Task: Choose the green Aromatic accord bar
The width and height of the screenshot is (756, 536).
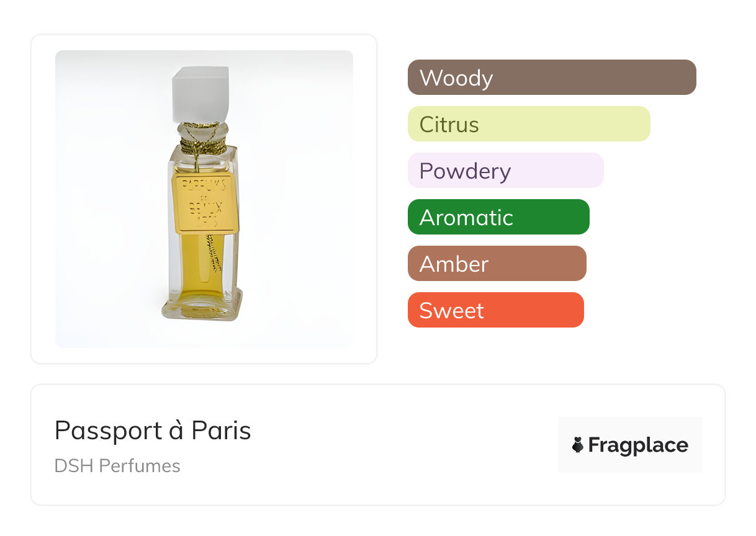Action: coord(498,217)
